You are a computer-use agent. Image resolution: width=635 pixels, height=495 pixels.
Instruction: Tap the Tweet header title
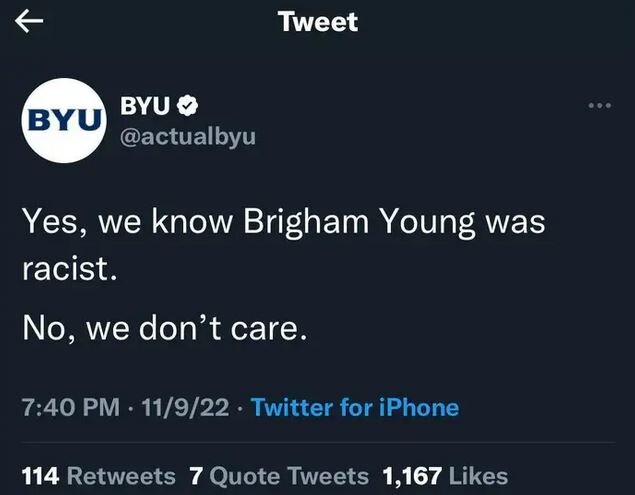318,23
